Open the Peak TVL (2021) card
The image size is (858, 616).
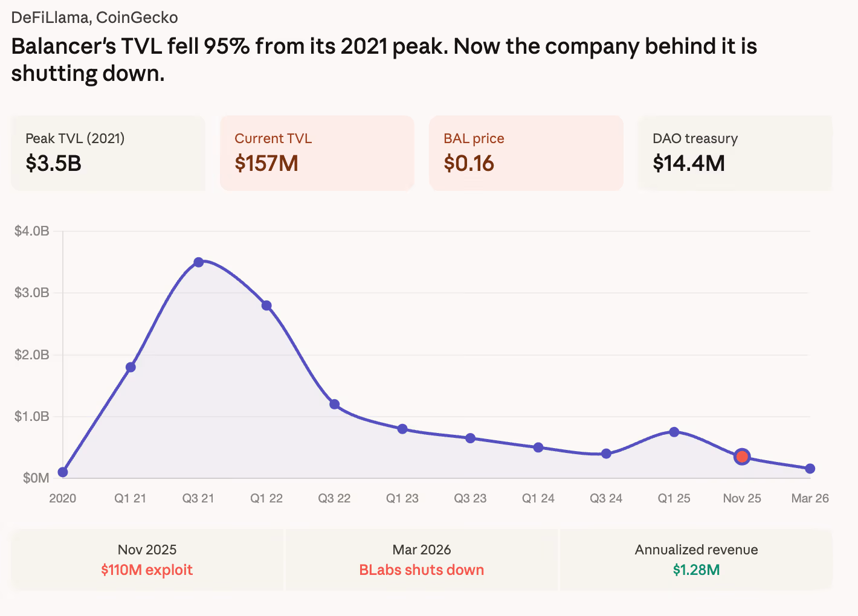coord(108,153)
